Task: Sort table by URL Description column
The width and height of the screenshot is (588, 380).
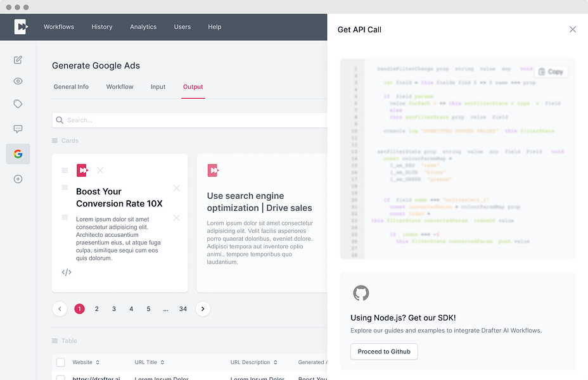Action: (x=254, y=362)
